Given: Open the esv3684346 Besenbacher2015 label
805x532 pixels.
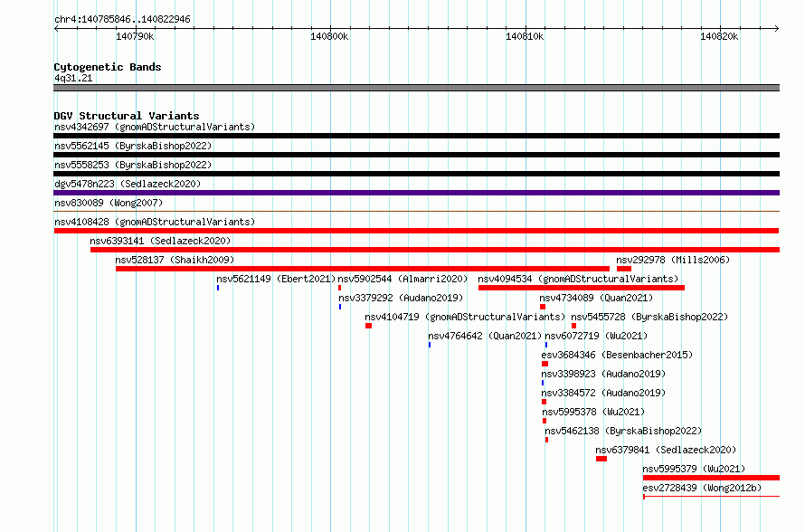Looking at the screenshot, I should tap(617, 355).
